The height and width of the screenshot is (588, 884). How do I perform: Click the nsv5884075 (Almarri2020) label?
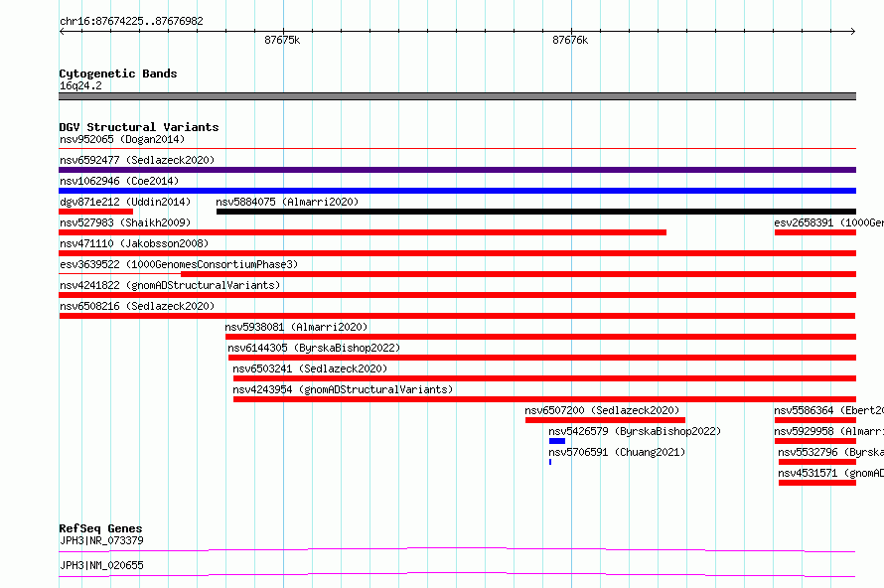tap(287, 202)
